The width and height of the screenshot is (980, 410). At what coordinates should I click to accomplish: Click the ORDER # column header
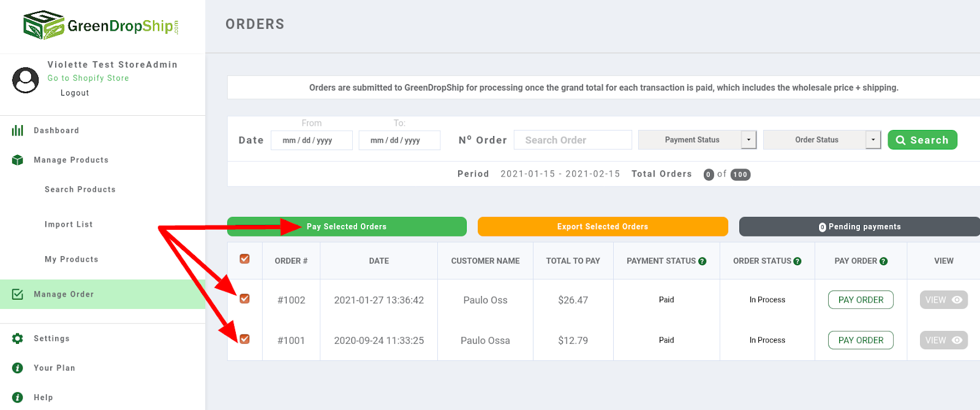click(x=291, y=261)
